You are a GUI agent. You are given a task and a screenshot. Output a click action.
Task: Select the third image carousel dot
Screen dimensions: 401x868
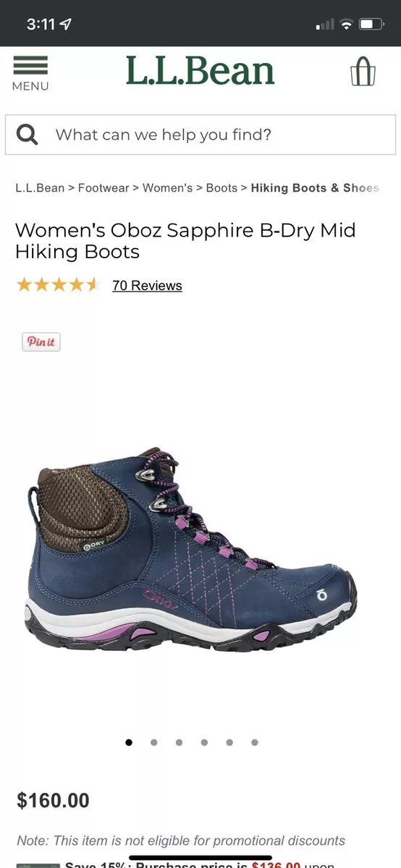click(179, 742)
